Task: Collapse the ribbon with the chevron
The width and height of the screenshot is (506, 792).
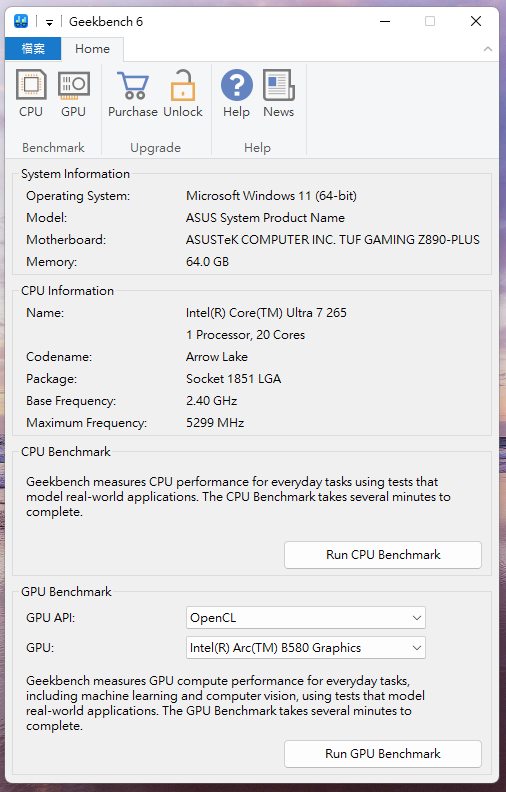Action: tap(488, 49)
